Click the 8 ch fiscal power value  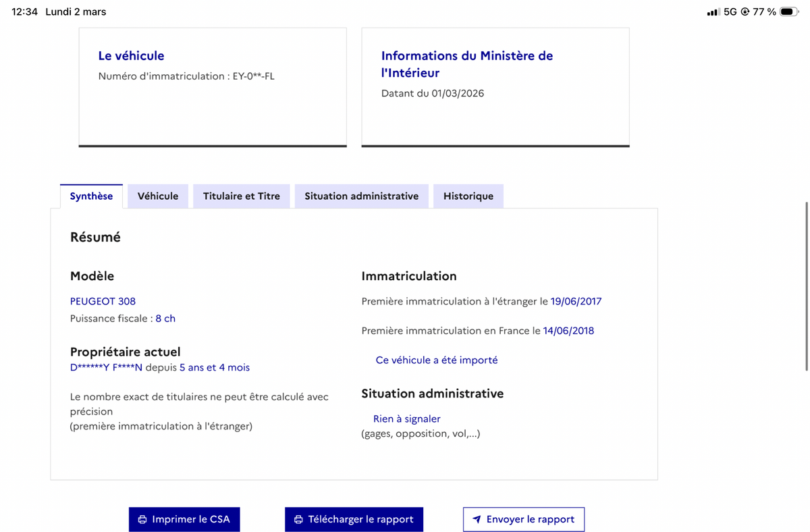(165, 318)
